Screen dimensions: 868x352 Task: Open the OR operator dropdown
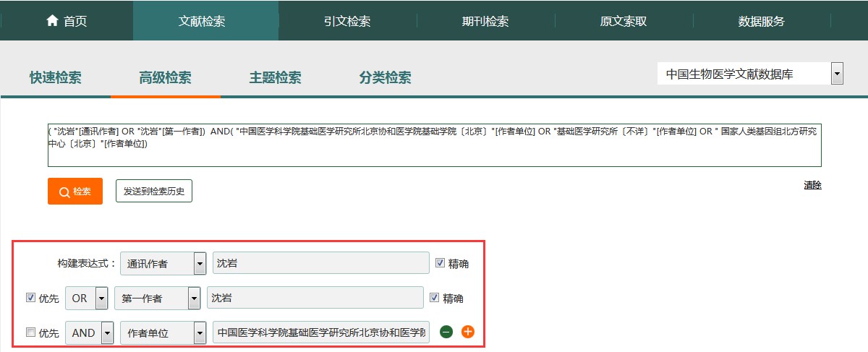[x=101, y=299]
